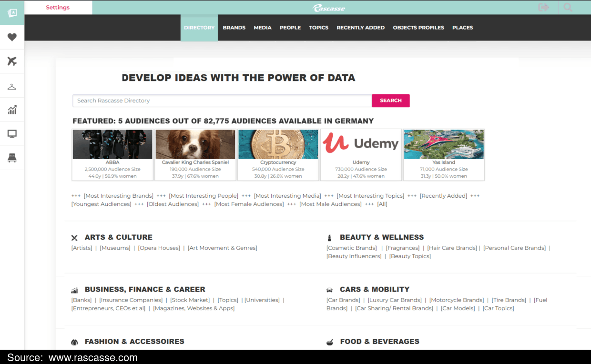Click the Arts & Culture category icon
591x364 pixels.
tap(74, 238)
